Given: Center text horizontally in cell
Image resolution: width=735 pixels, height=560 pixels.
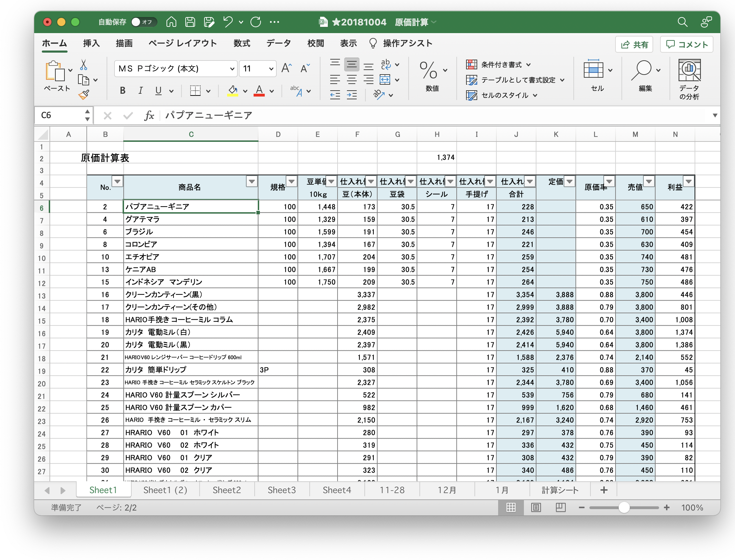Looking at the screenshot, I should [352, 79].
